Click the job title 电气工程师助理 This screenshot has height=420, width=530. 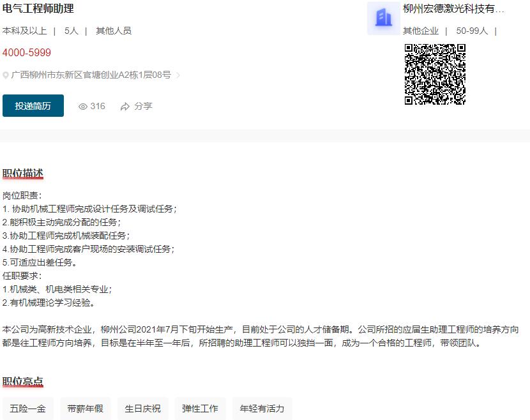[x=38, y=8]
